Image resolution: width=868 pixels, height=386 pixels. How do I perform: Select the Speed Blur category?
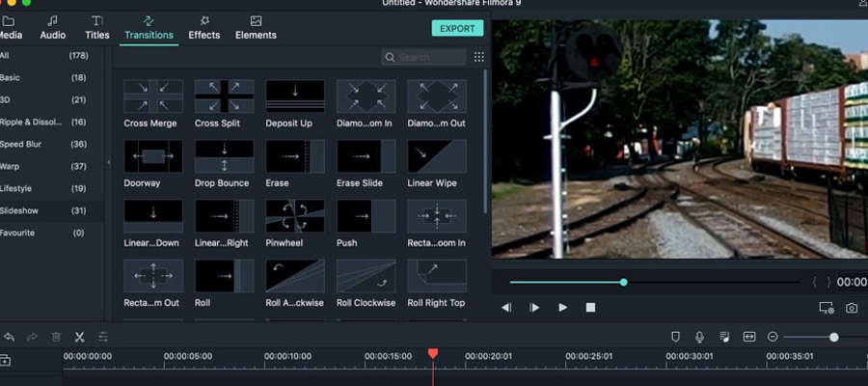29,144
